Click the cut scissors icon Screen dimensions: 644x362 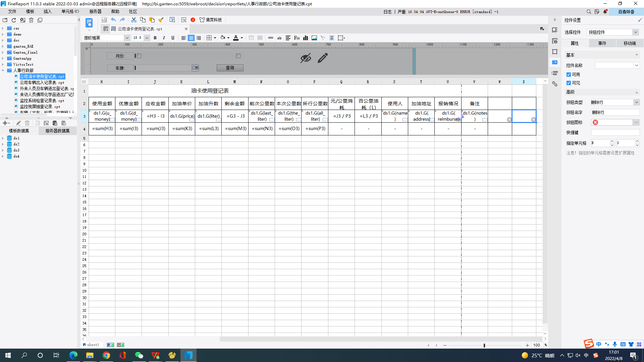[133, 20]
